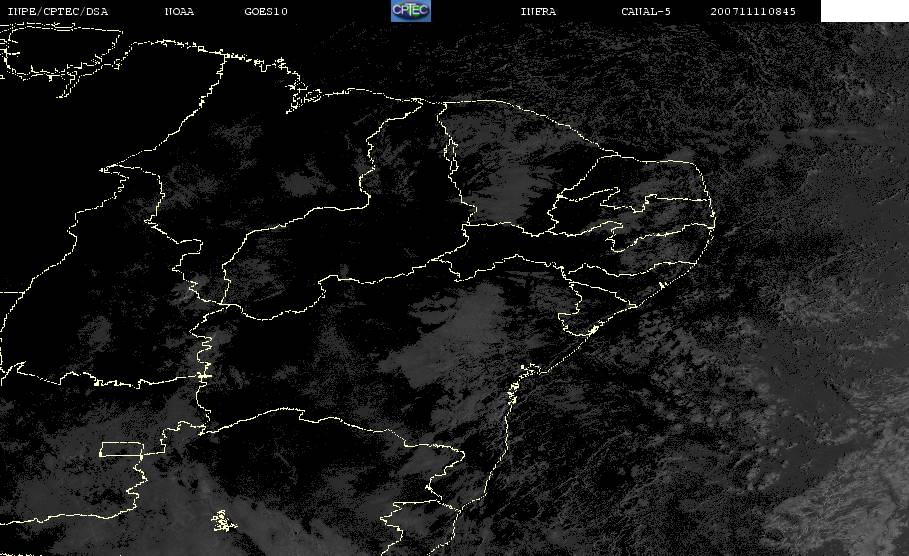
Task: Click the 200711110845 timestamp text
Action: pyautogui.click(x=755, y=12)
